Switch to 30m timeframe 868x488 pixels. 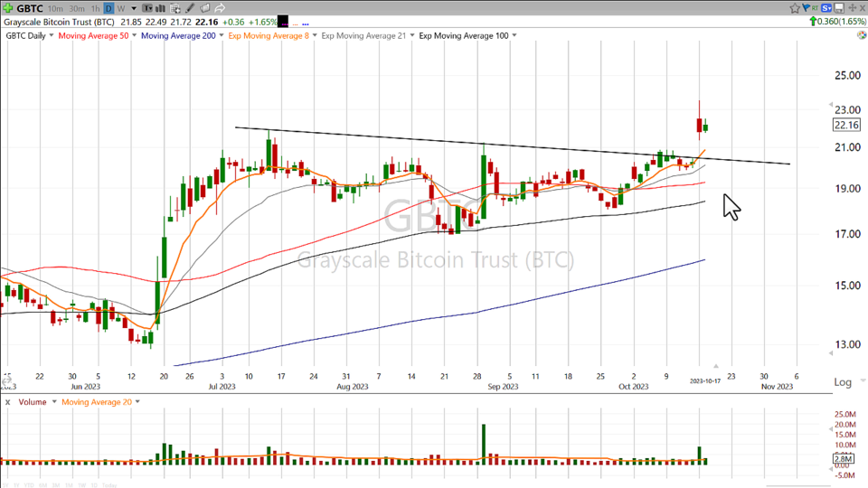click(x=77, y=8)
